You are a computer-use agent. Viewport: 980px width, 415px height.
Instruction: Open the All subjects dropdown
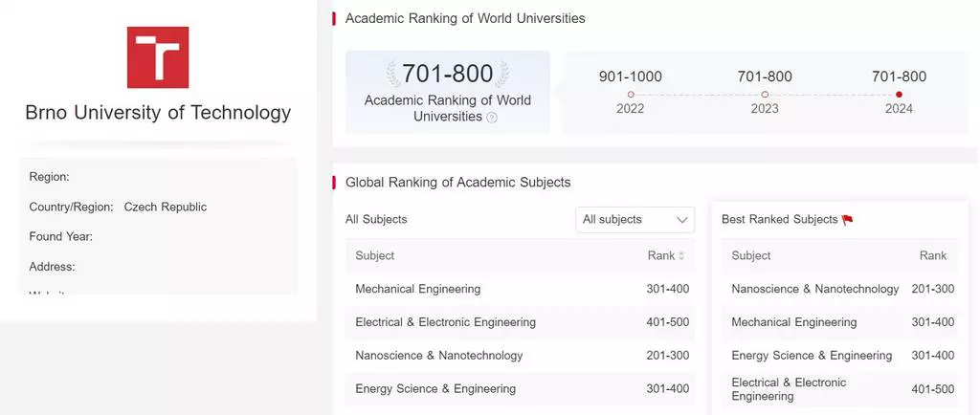pyautogui.click(x=635, y=220)
